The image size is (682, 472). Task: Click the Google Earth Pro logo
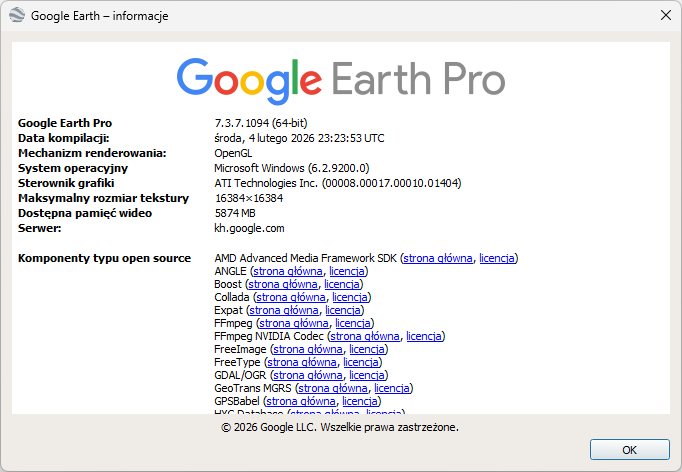(341, 80)
